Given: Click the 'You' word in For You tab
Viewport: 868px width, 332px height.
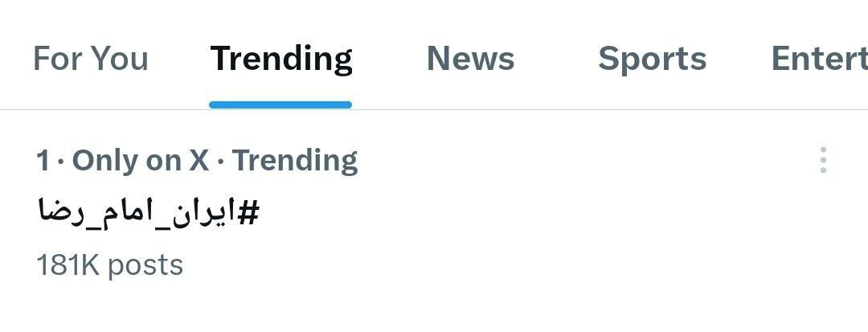Looking at the screenshot, I should tap(119, 59).
